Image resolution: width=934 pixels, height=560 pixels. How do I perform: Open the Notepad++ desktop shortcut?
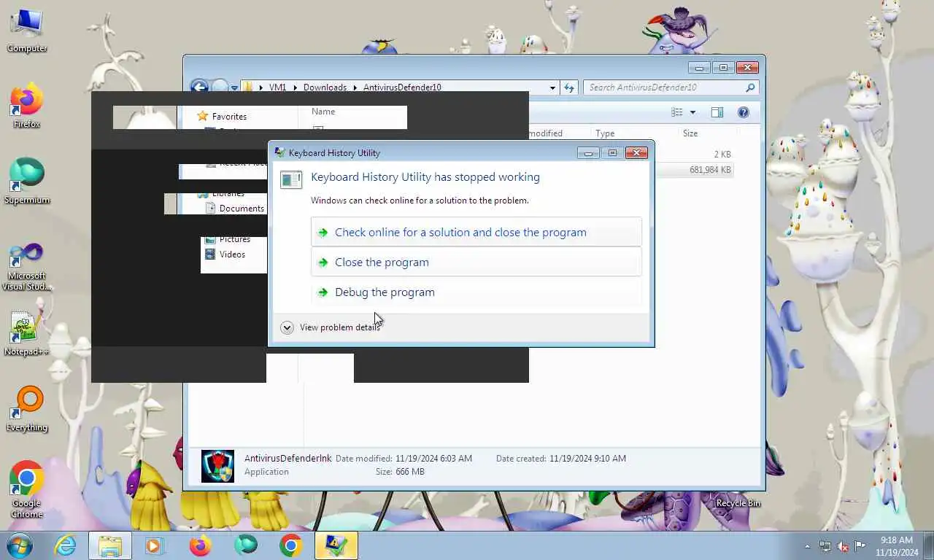[x=26, y=335]
